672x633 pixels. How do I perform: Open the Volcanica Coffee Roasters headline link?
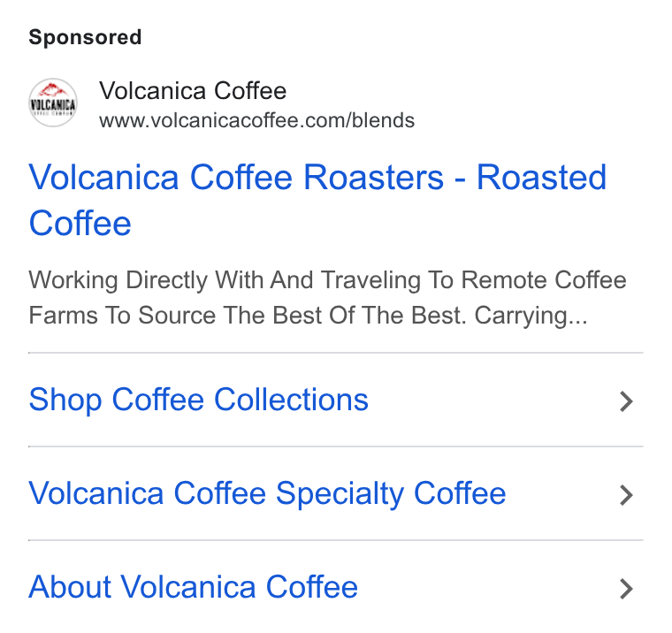tap(317, 200)
